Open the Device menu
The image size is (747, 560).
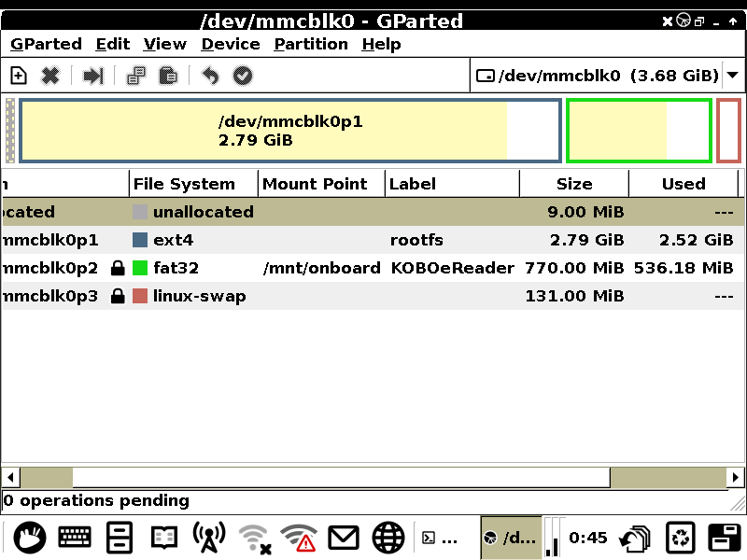(231, 44)
